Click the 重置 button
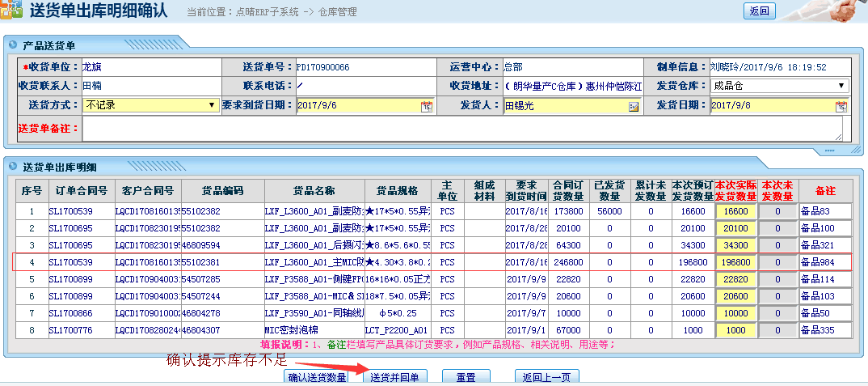868x386 pixels. pyautogui.click(x=465, y=377)
